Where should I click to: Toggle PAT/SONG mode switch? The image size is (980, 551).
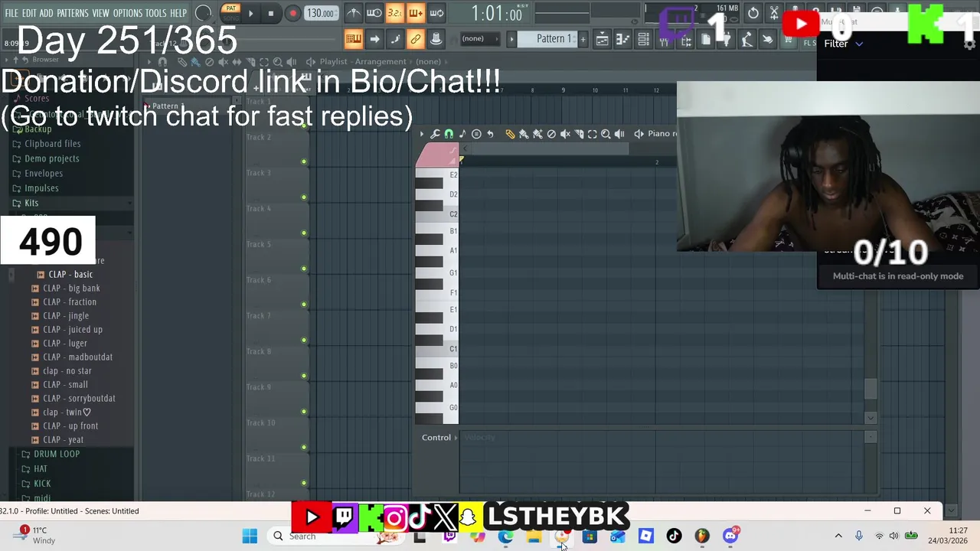pos(230,12)
